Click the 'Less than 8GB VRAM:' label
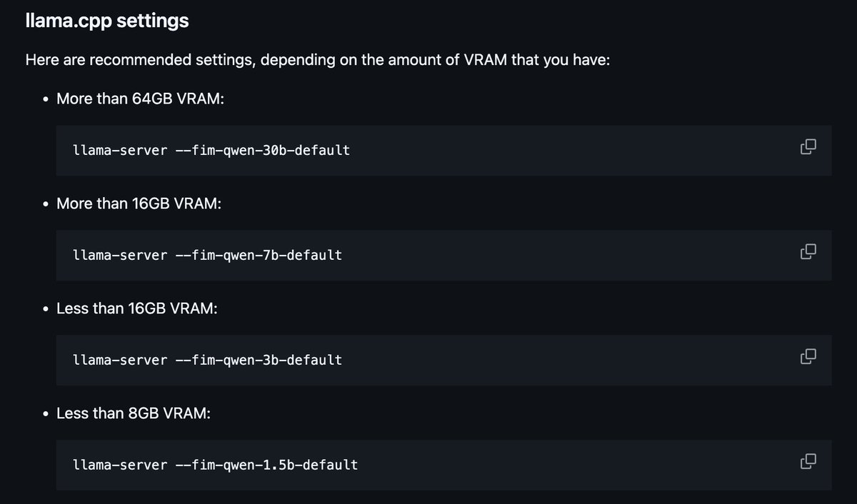Viewport: 857px width, 504px height. click(x=133, y=413)
